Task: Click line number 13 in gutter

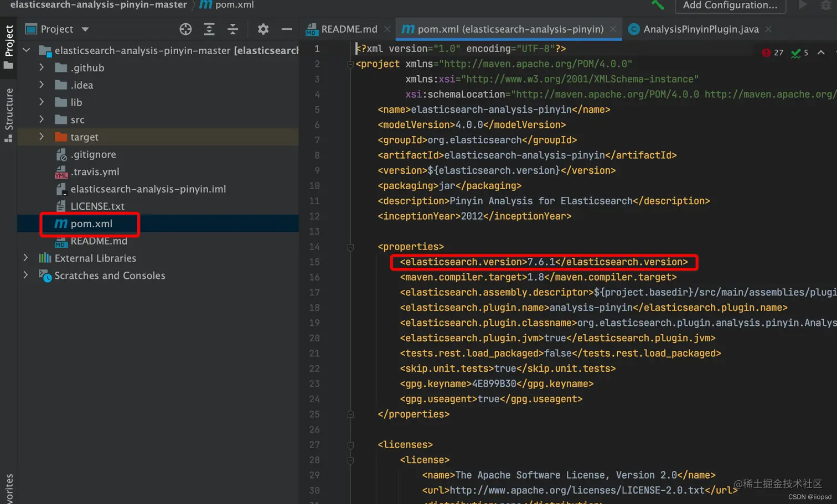Action: (x=314, y=231)
